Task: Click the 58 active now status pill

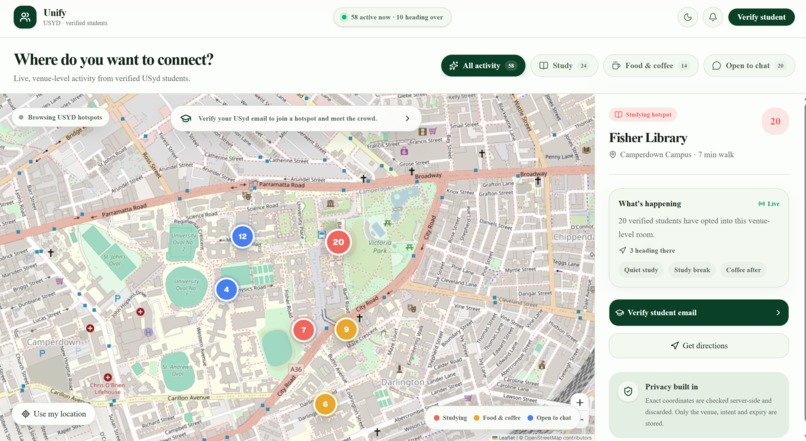Action: 392,17
